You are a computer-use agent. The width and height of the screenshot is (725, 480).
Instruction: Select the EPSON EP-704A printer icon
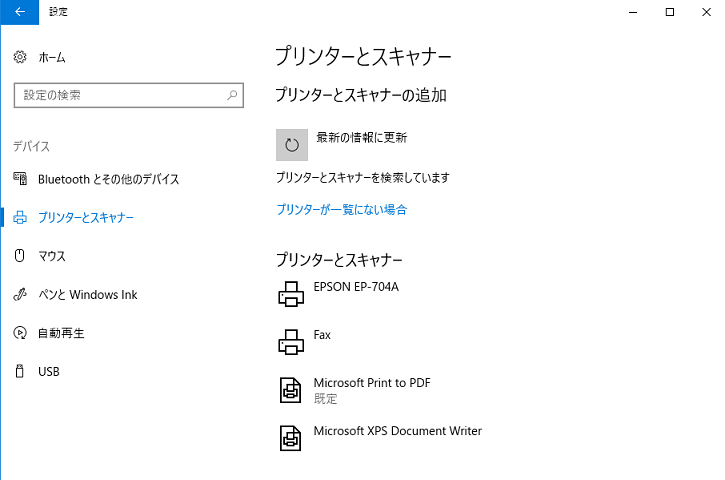(x=291, y=294)
